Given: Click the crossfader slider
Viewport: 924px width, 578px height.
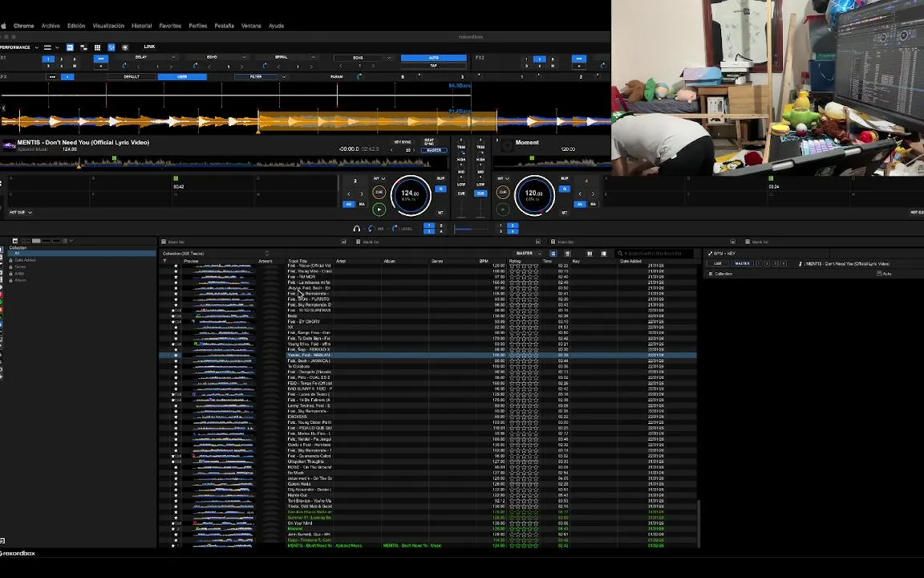Looking at the screenshot, I should tap(471, 229).
